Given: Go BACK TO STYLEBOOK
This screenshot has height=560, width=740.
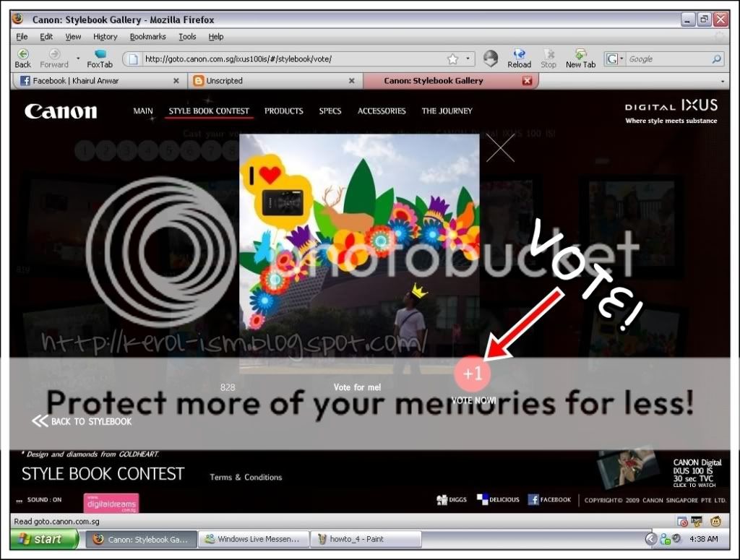Looking at the screenshot, I should click(82, 421).
